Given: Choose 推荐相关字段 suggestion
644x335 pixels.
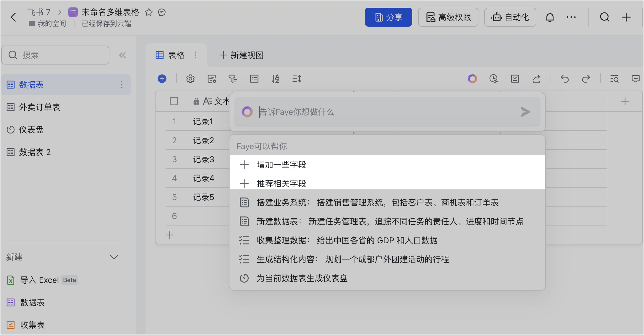Looking at the screenshot, I should (387, 183).
